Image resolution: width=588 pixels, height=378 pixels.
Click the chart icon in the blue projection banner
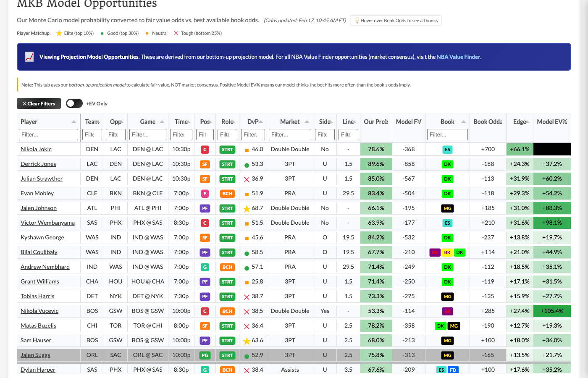(29, 56)
